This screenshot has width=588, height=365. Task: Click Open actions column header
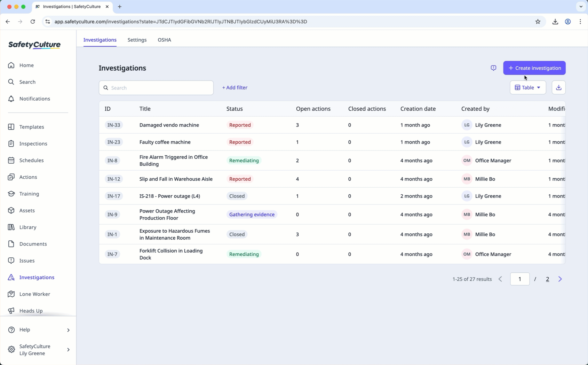coord(313,109)
